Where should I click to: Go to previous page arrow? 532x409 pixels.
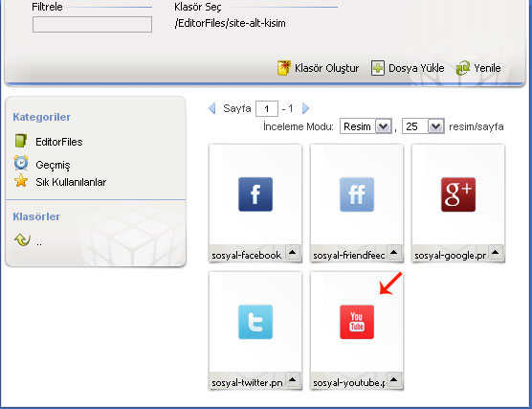(212, 108)
